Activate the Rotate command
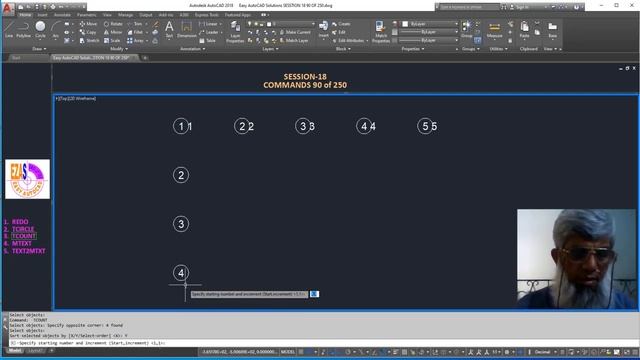The height and width of the screenshot is (360, 640). [x=113, y=24]
